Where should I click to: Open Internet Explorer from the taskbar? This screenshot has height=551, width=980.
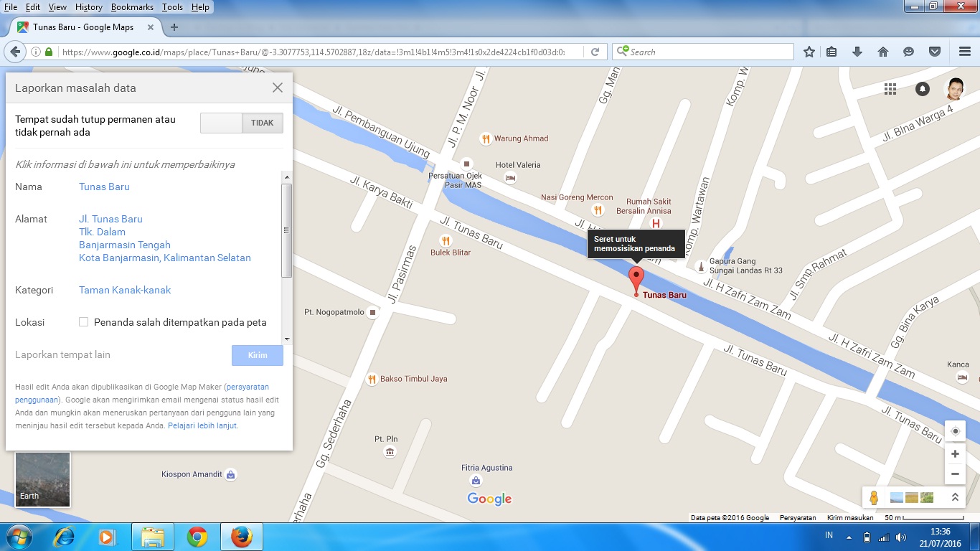click(x=65, y=537)
